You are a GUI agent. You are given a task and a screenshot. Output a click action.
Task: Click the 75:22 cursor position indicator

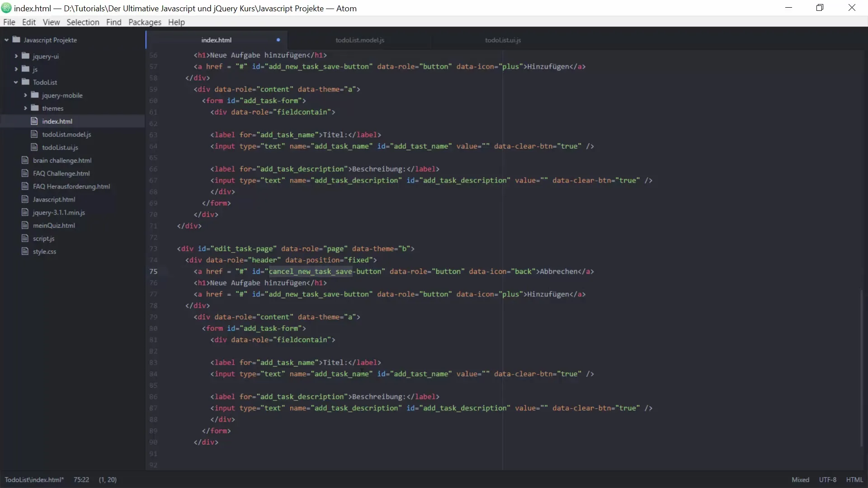tap(81, 480)
